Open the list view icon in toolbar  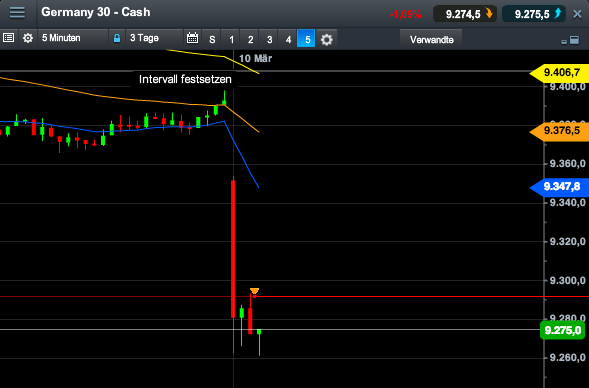9,38
